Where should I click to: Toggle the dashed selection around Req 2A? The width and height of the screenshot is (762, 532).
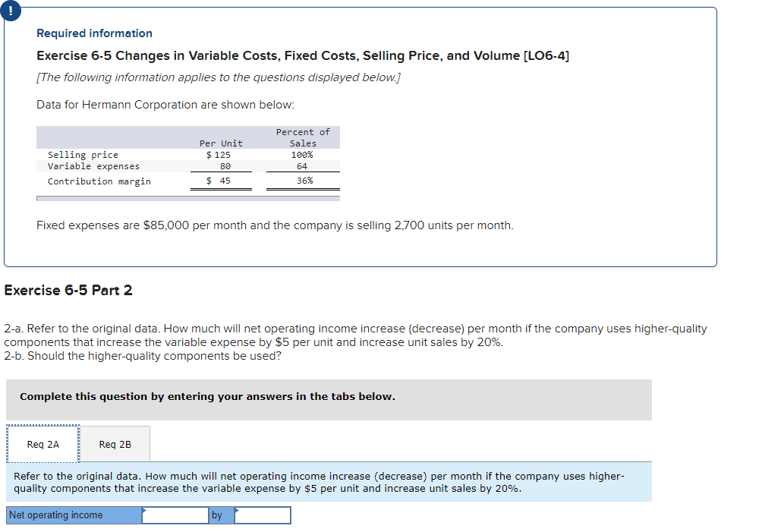(x=42, y=444)
